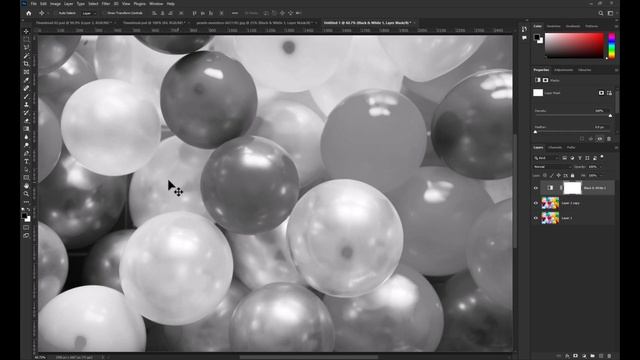Open the Window menu
Screen dimensions: 640x360
pyautogui.click(x=156, y=4)
